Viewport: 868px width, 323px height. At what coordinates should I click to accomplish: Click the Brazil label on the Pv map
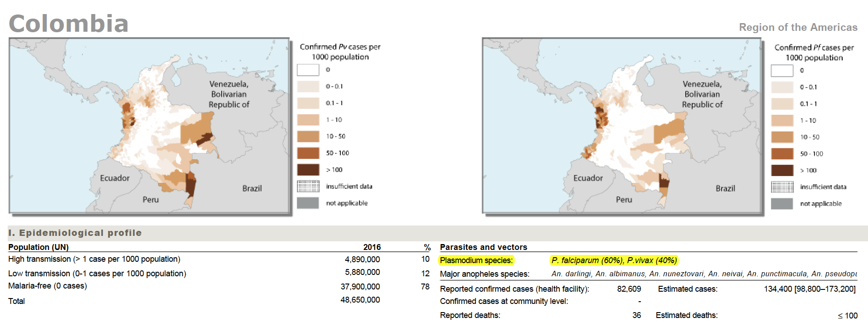[252, 188]
